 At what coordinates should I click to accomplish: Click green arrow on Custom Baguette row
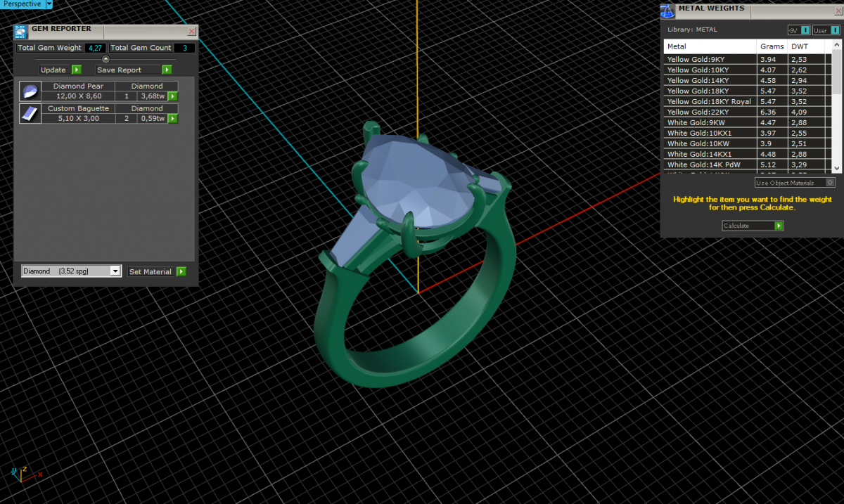(172, 119)
